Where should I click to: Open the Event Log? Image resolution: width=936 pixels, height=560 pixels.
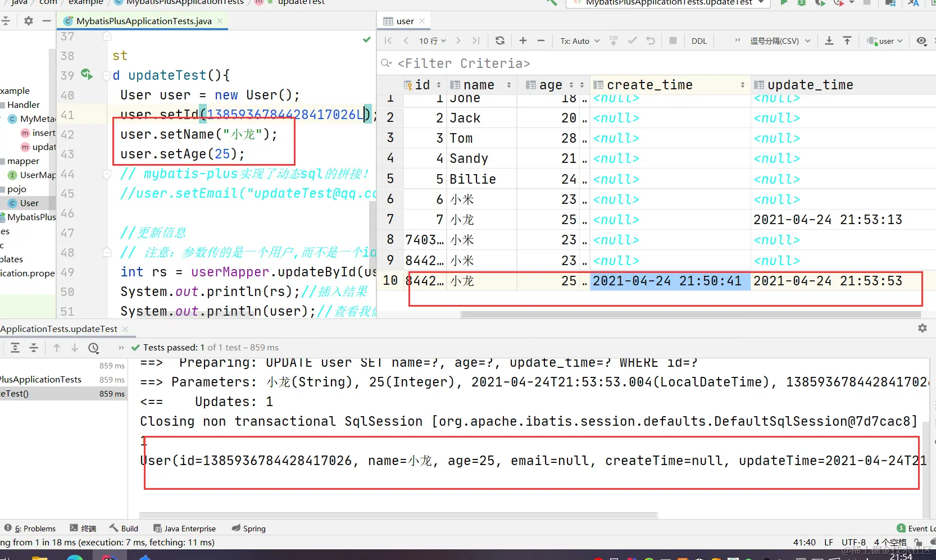point(916,529)
